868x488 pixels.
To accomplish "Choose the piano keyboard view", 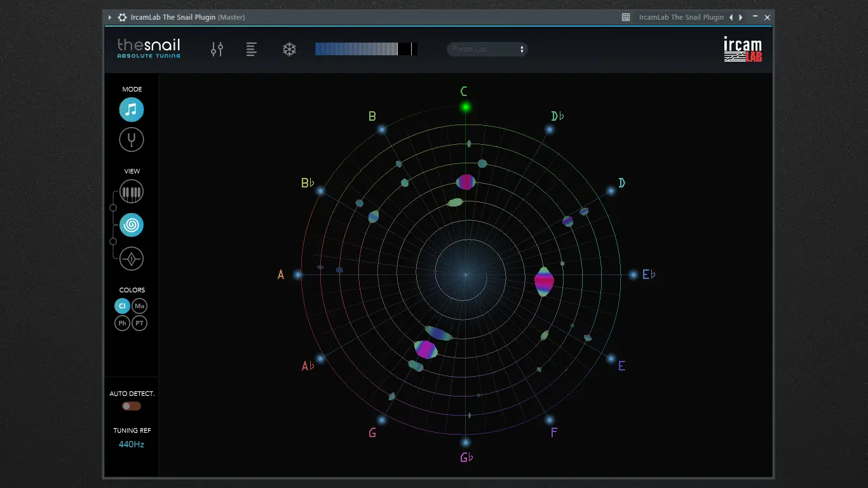I will coord(132,192).
